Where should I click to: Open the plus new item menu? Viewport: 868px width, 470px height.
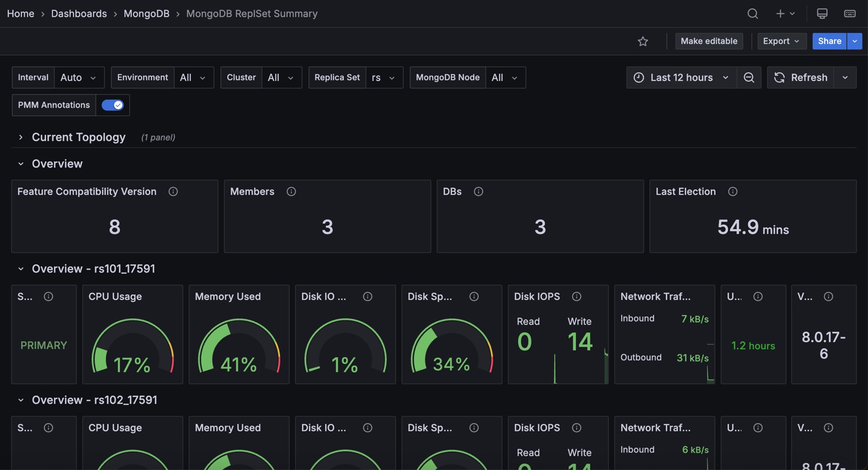pos(785,13)
